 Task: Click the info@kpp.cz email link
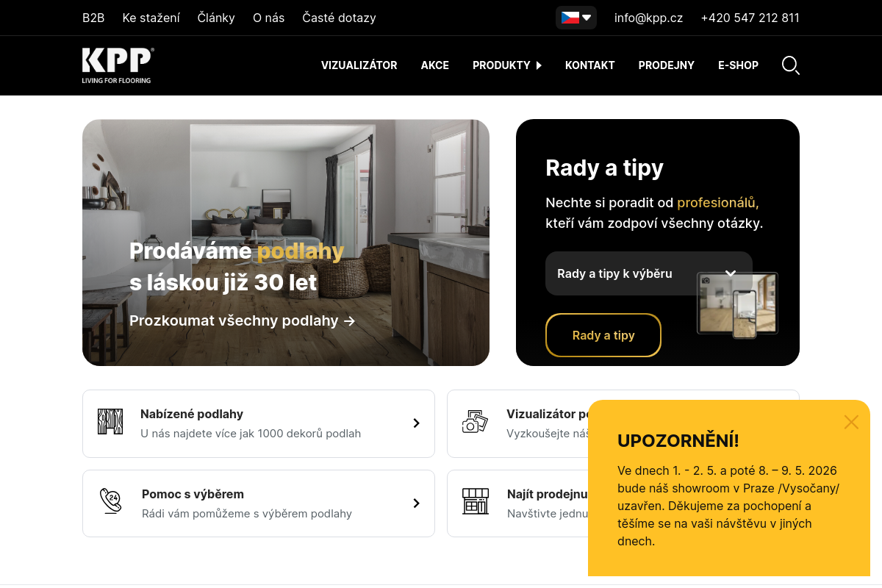[648, 18]
